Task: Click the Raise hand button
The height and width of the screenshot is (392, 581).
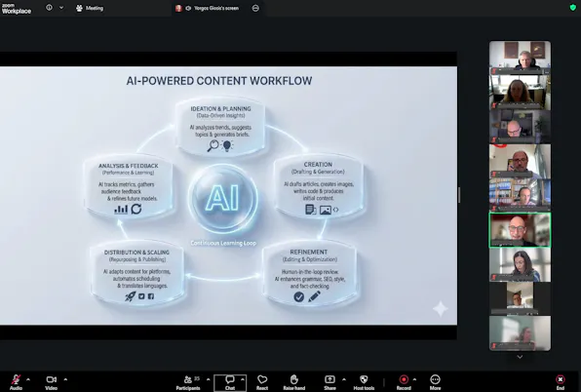Action: (294, 382)
